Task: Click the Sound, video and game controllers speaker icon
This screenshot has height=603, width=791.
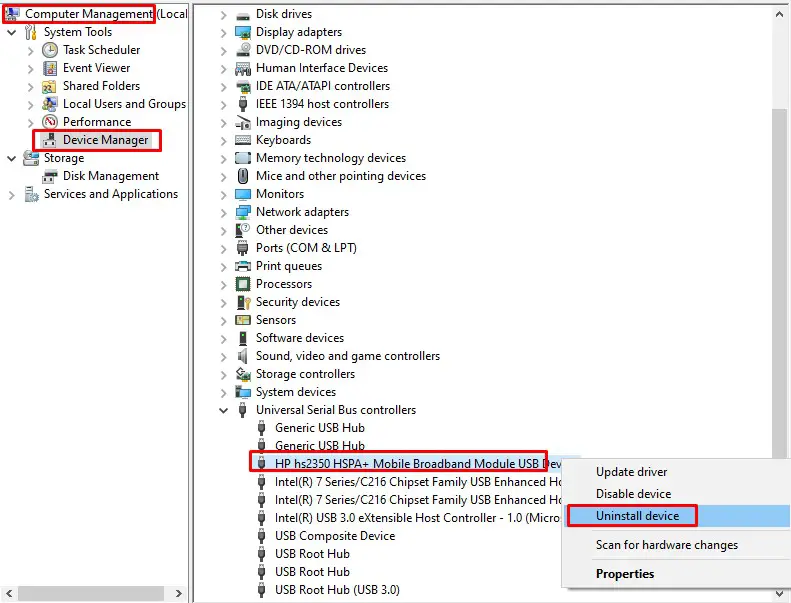Action: tap(243, 356)
